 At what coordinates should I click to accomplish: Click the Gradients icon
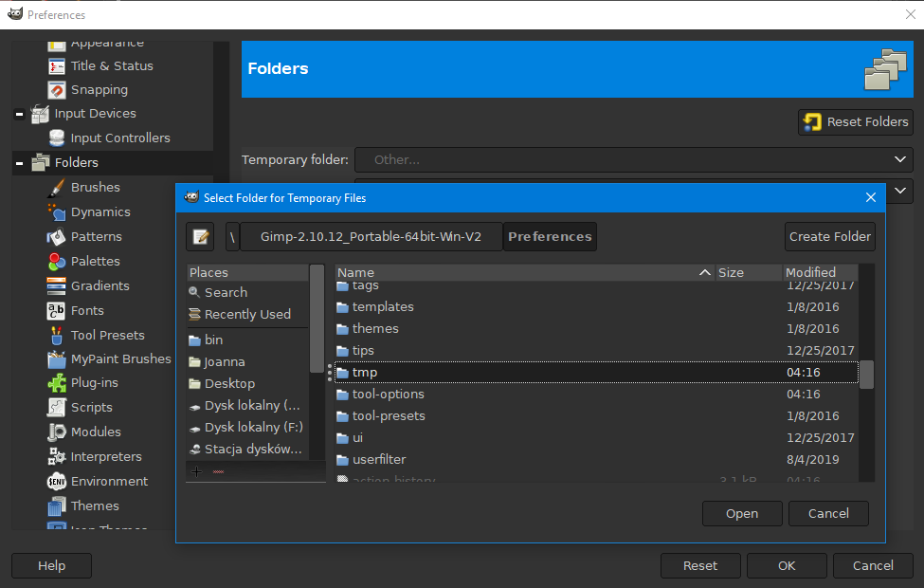click(57, 286)
